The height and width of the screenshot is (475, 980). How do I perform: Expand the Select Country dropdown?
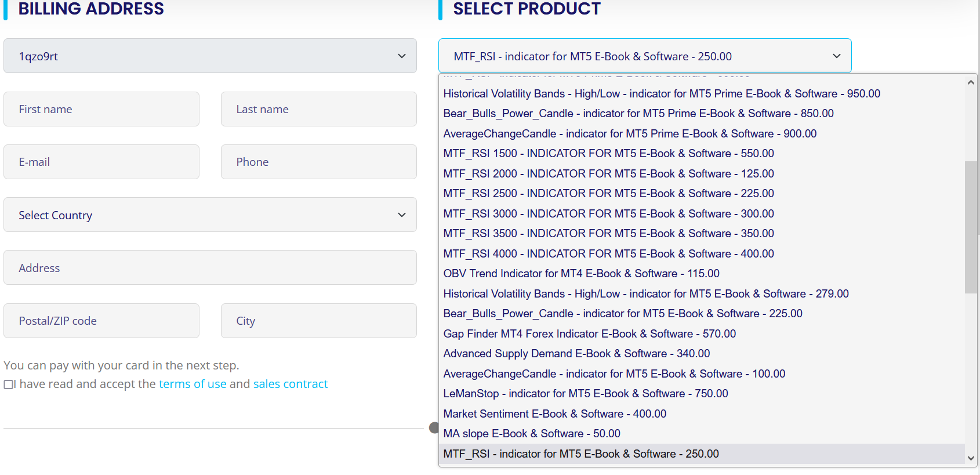tap(210, 215)
